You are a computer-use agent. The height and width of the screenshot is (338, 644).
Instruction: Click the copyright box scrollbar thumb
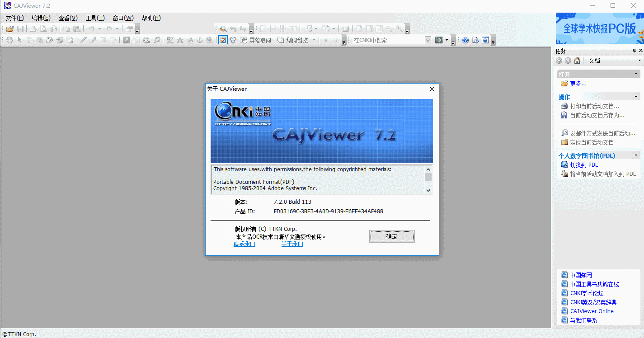(428, 177)
